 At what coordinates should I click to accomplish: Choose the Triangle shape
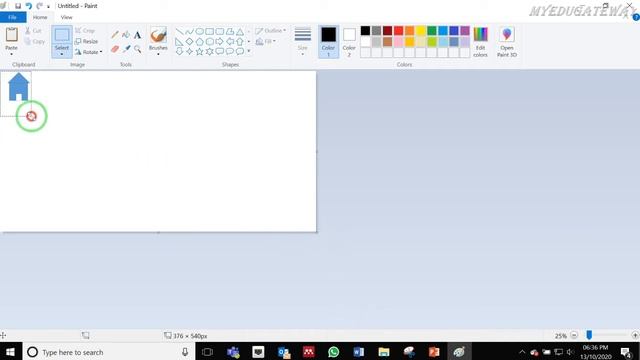point(240,31)
